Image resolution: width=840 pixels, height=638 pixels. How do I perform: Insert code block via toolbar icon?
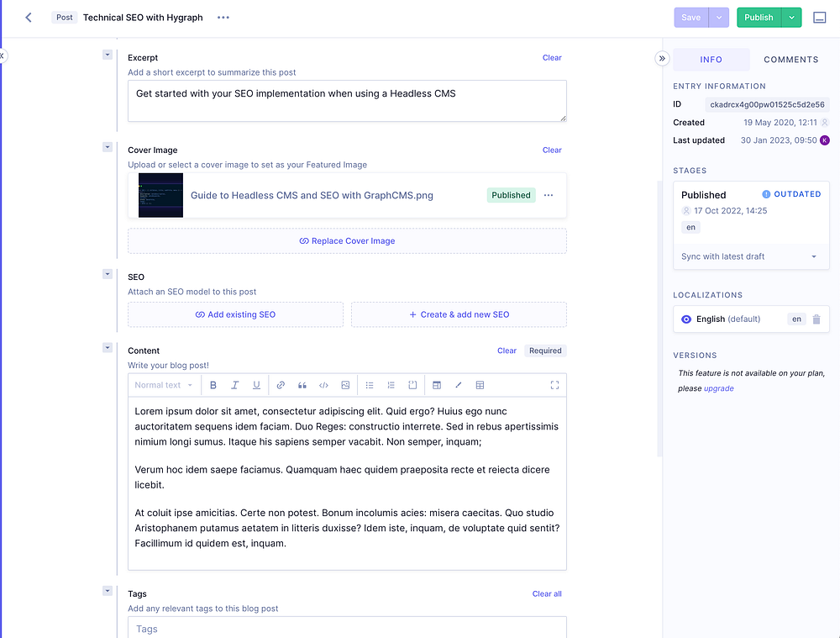coord(323,385)
